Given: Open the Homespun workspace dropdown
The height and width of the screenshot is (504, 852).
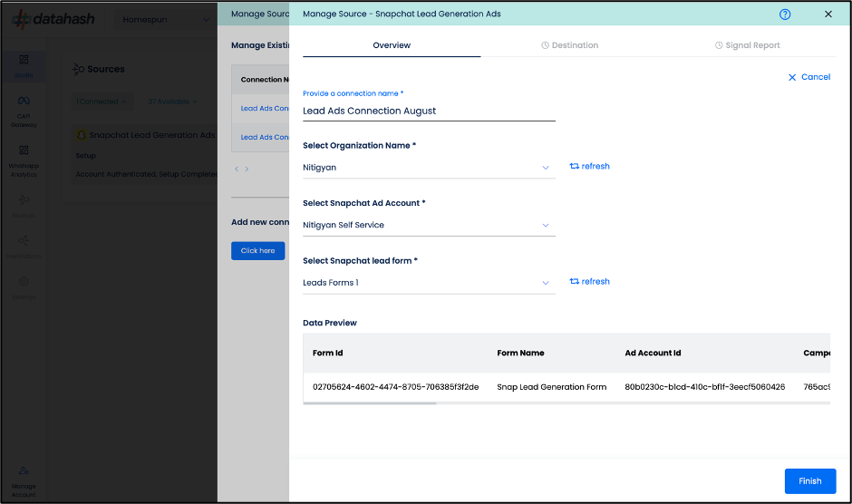Looking at the screenshot, I should pos(166,20).
